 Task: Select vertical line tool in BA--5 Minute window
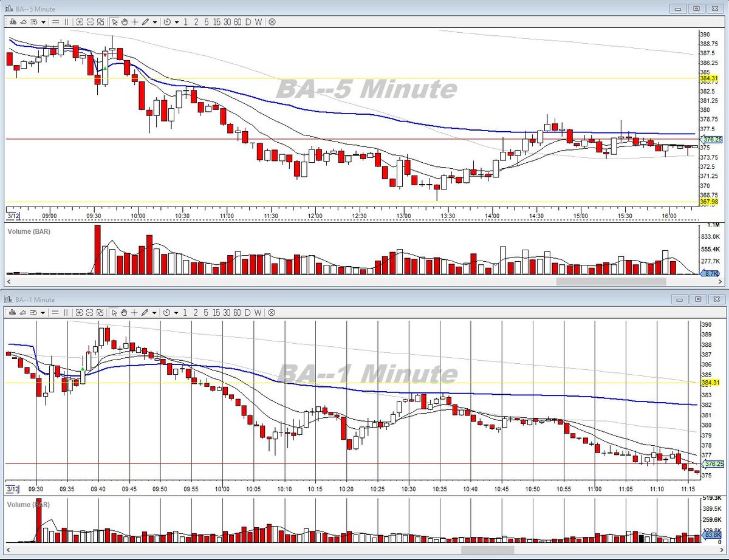pyautogui.click(x=66, y=22)
